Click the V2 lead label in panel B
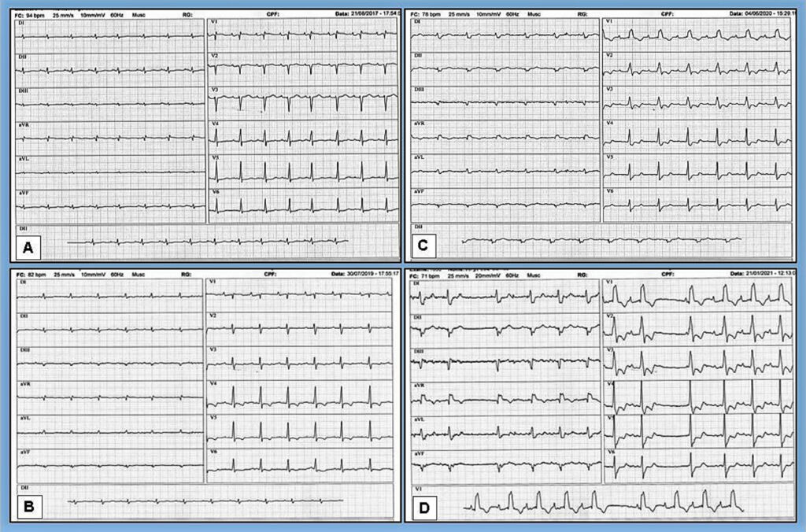 point(213,315)
